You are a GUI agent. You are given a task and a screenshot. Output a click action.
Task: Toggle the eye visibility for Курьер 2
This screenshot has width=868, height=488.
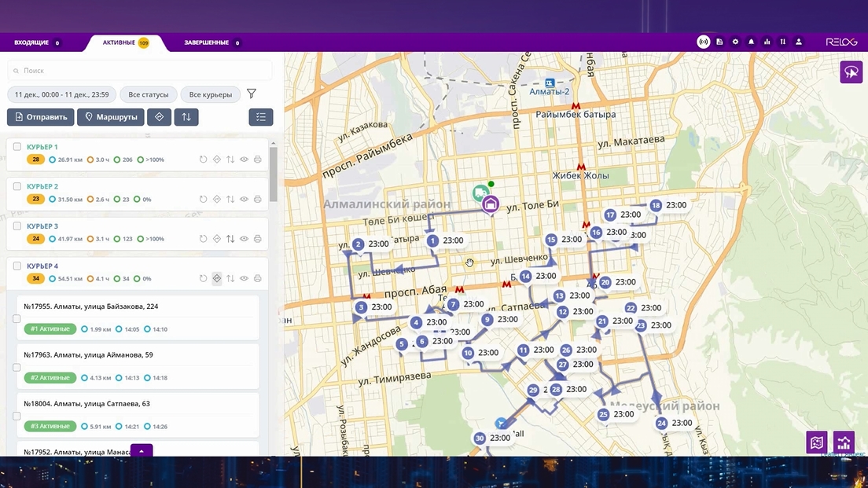point(244,200)
